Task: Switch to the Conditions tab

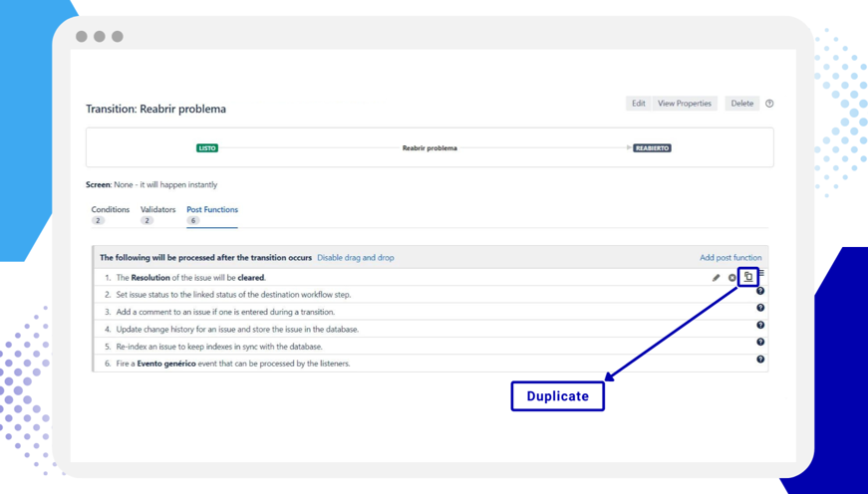Action: coord(111,210)
